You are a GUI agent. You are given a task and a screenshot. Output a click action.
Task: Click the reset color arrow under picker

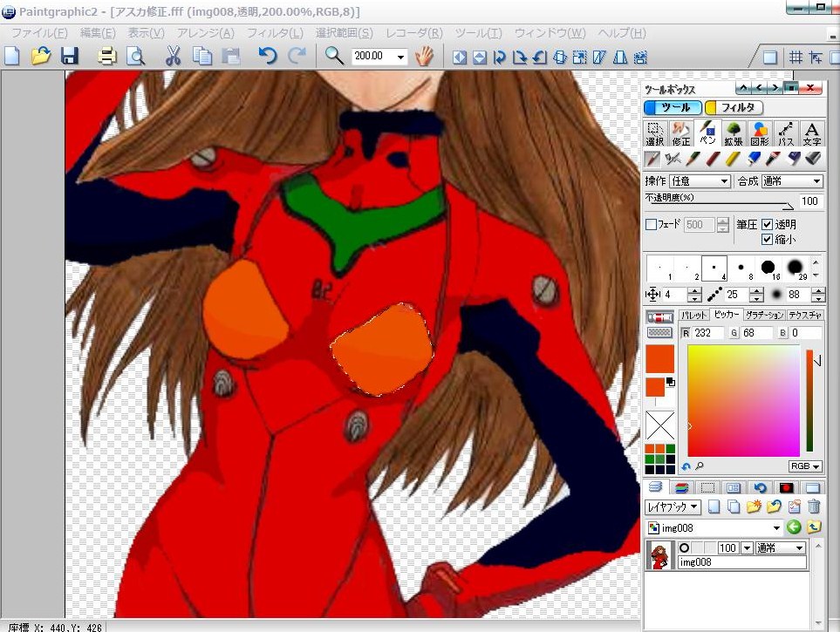tap(686, 466)
